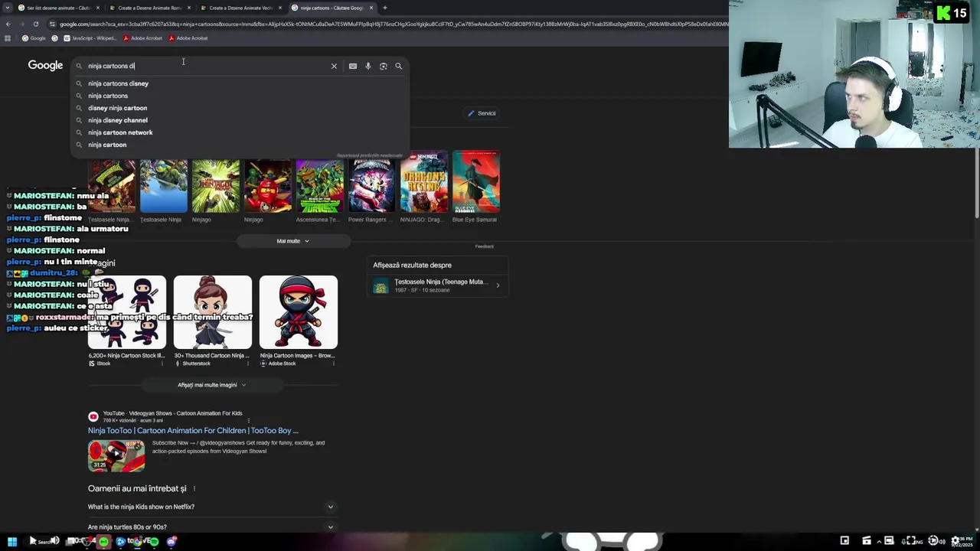Start voice search with microphone icon
This screenshot has width=980, height=551.
368,67
